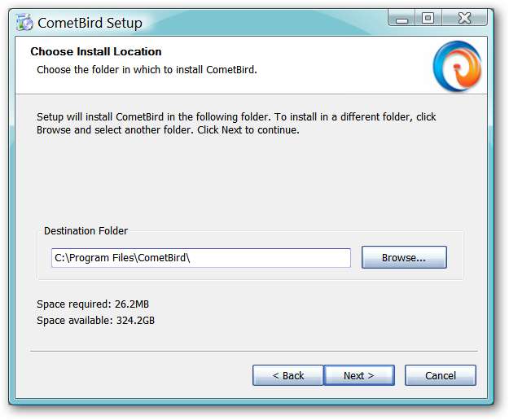This screenshot has width=509, height=420.
Task: Click the "Choose the folder in which" subtitle
Action: tap(147, 70)
